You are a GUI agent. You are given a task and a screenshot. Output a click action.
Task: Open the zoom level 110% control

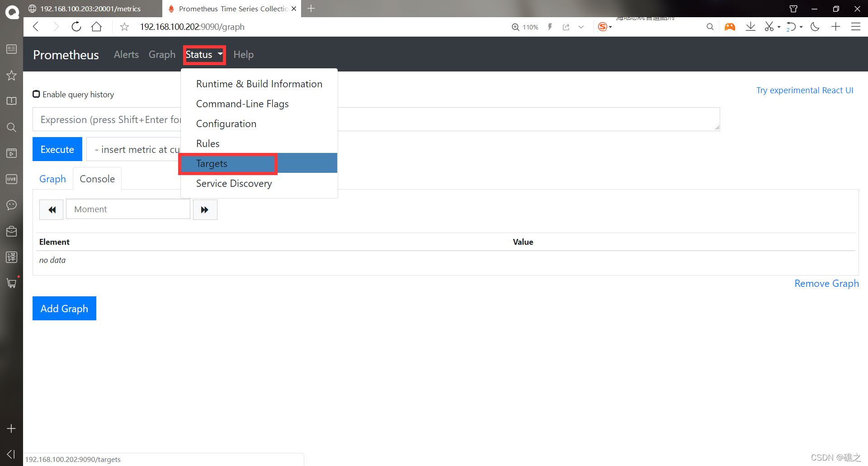coord(525,27)
